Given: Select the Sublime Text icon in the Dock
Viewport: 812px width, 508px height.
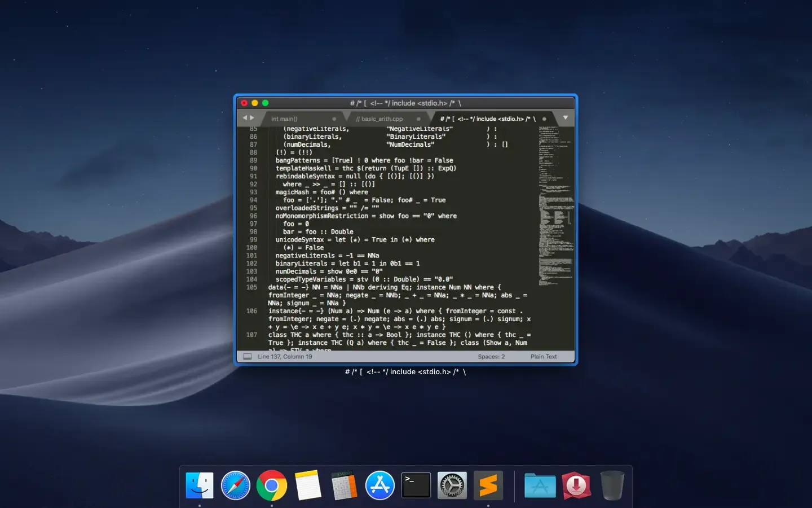Looking at the screenshot, I should pyautogui.click(x=488, y=485).
